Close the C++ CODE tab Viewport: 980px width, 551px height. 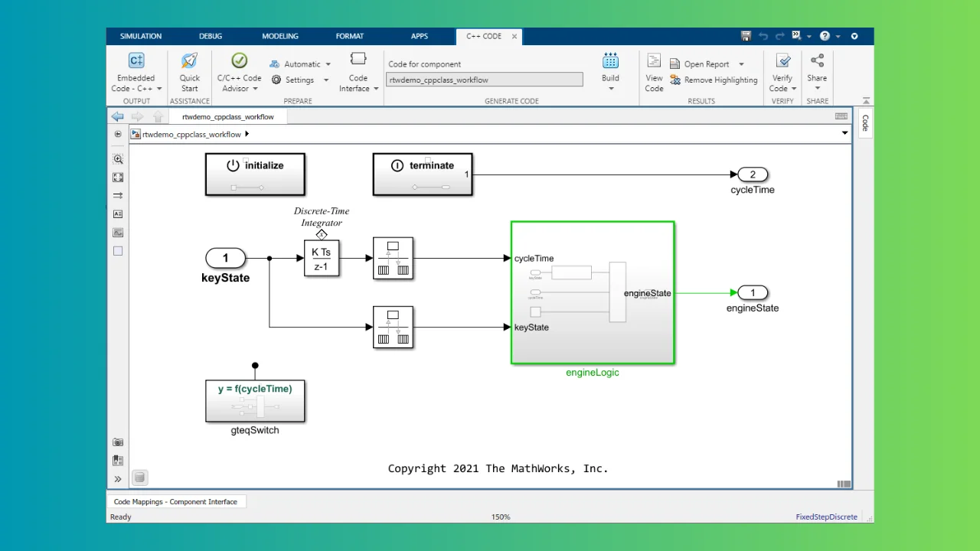click(514, 36)
